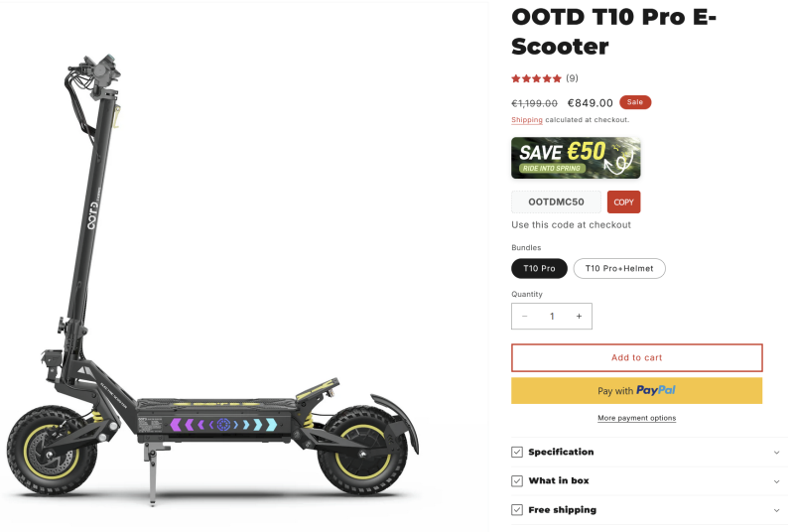Click the five-star rating icons
Screen dimensions: 794x532
(x=536, y=78)
